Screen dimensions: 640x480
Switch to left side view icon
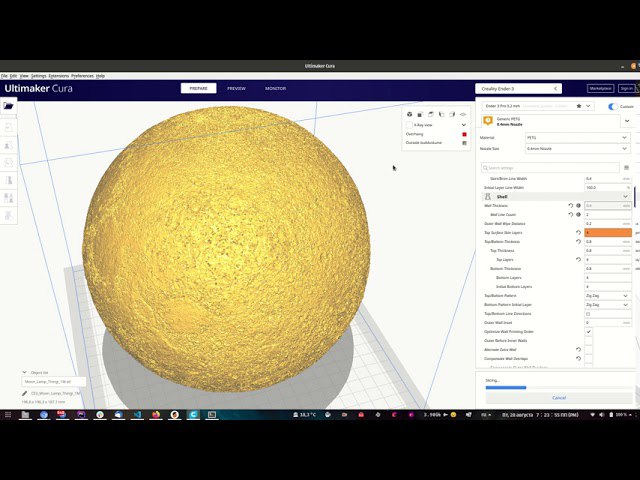coord(441,114)
